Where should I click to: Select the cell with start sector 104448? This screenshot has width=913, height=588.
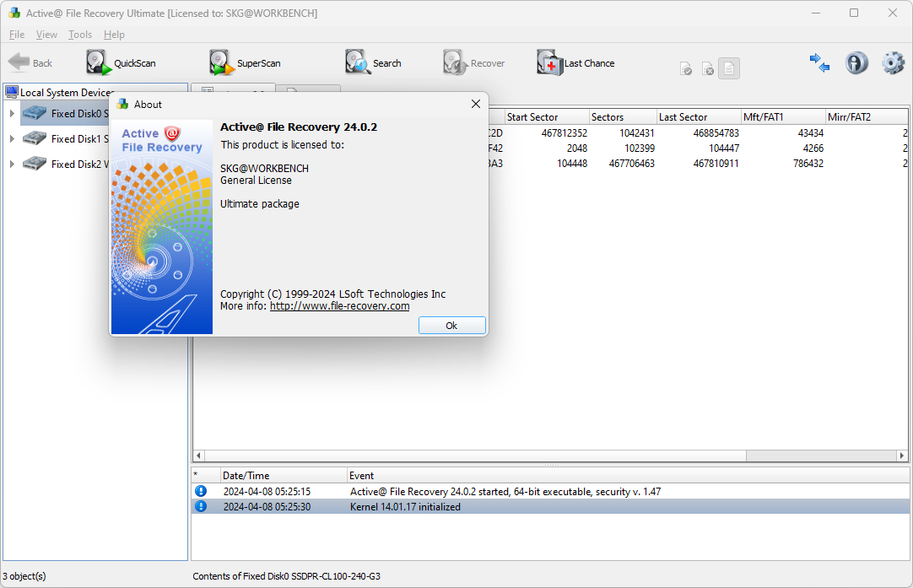pos(572,163)
